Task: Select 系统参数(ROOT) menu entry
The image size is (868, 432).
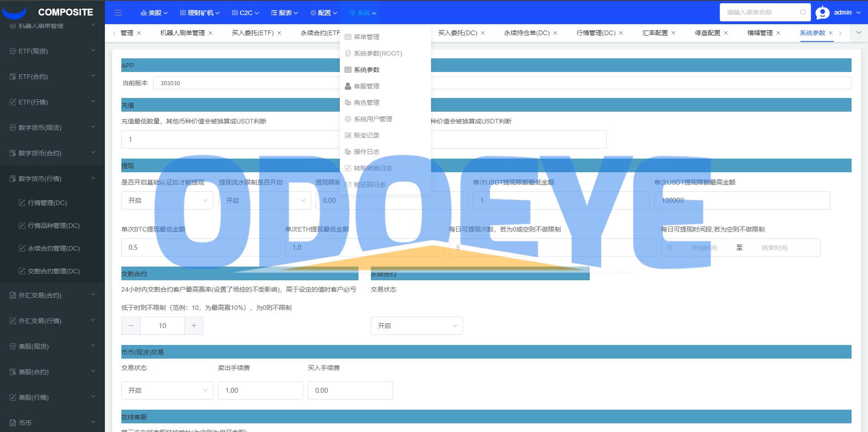Action: point(385,53)
